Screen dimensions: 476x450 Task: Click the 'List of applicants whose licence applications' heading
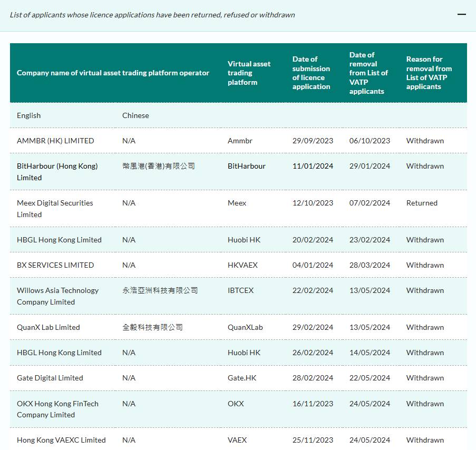(152, 15)
